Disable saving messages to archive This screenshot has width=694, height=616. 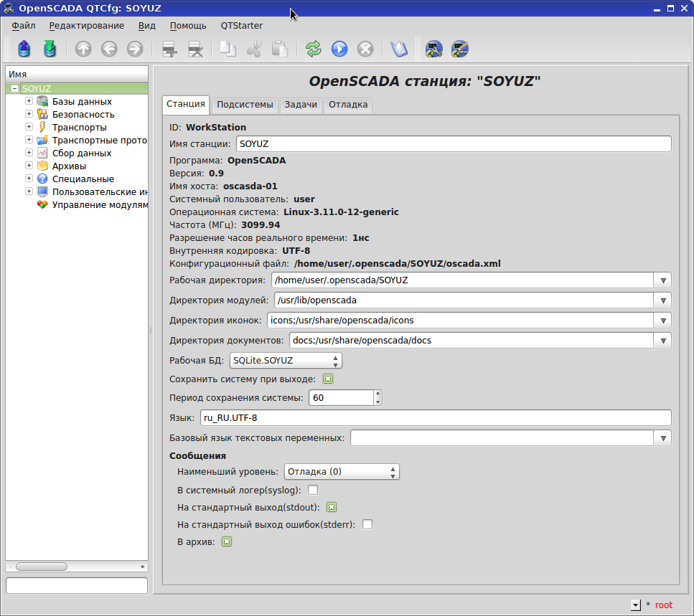click(227, 541)
